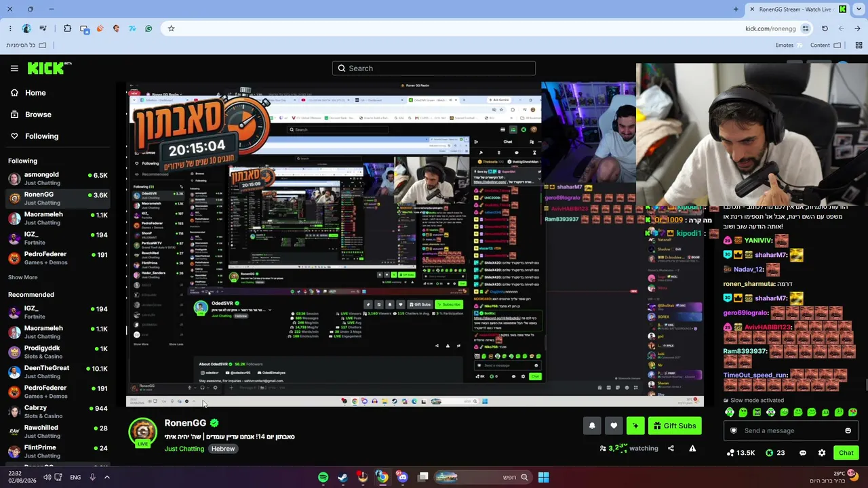The width and height of the screenshot is (868, 488).
Task: Open Cabrzy channel in Recommended list
Action: pos(58,412)
